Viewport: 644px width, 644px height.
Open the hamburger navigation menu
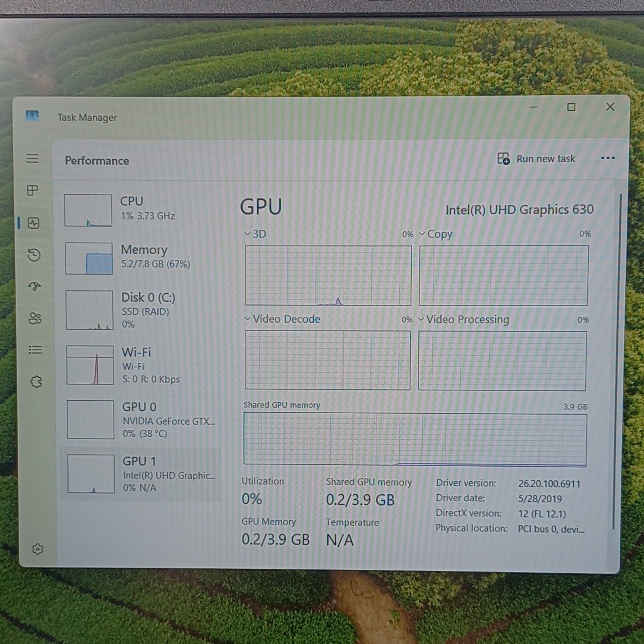[x=32, y=159]
